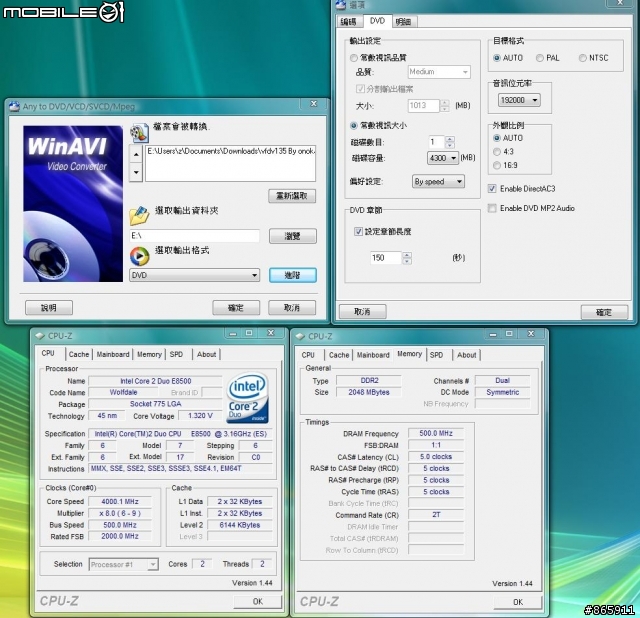The height and width of the screenshot is (618, 640).
Task: Click the Intel Core 2 Duo E8500 name field
Action: (x=156, y=381)
